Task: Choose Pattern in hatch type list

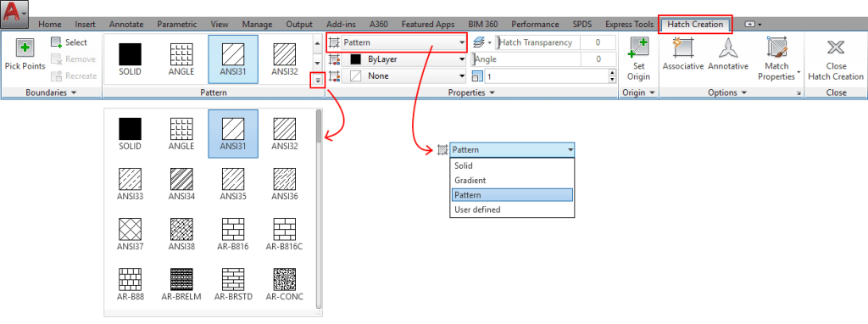Action: pyautogui.click(x=512, y=195)
